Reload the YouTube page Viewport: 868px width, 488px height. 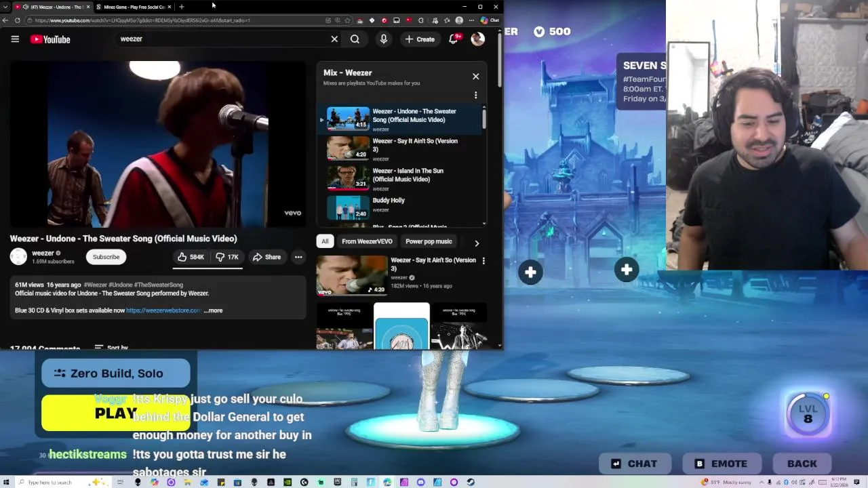pyautogui.click(x=17, y=20)
